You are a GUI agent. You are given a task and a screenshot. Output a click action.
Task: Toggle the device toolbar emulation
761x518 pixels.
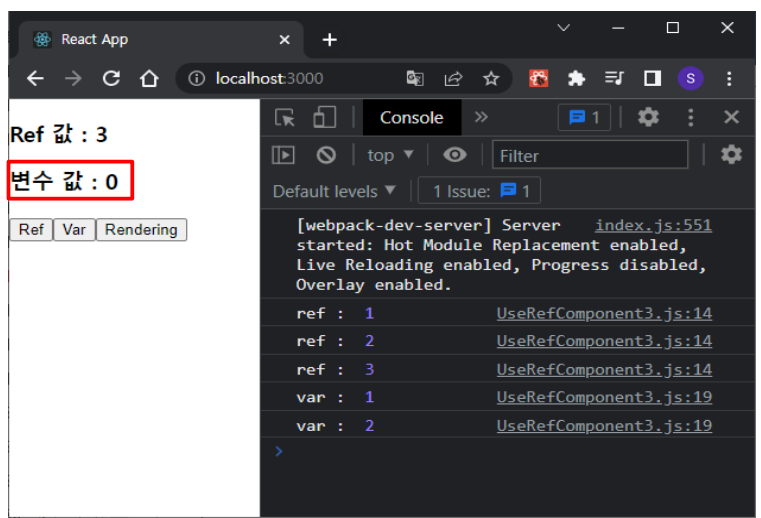[324, 117]
